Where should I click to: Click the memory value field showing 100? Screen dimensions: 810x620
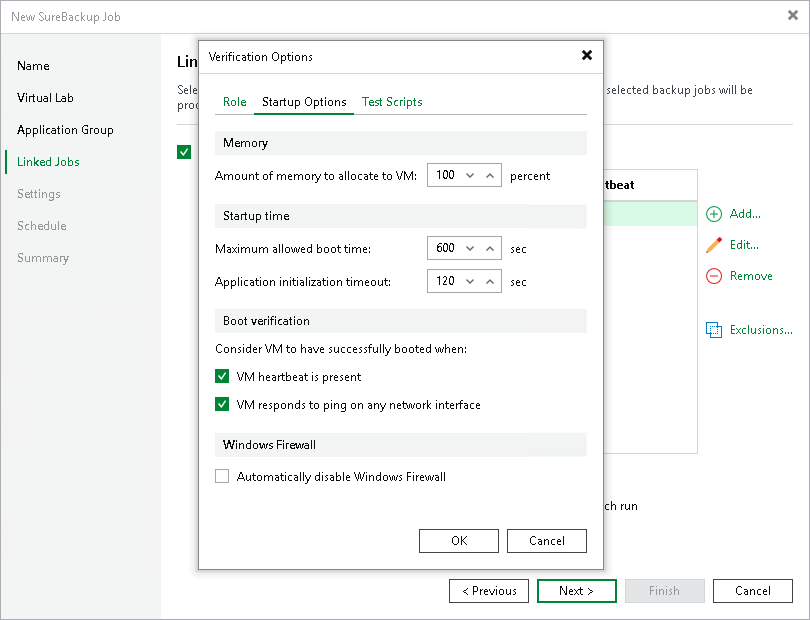[x=445, y=176]
